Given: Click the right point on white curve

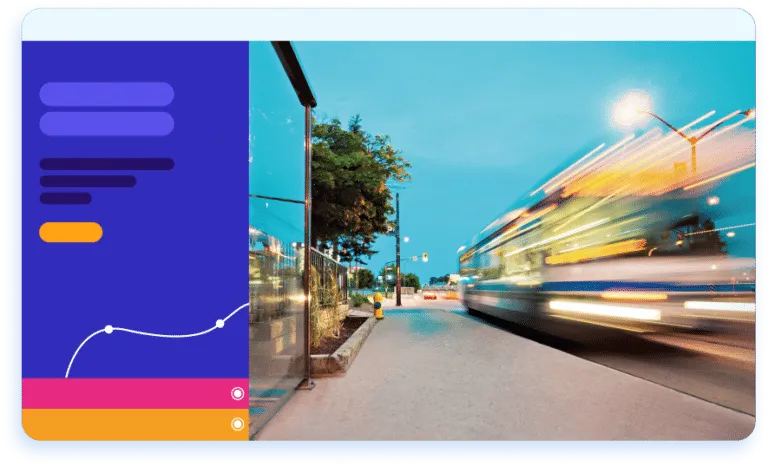Looking at the screenshot, I should [x=220, y=323].
